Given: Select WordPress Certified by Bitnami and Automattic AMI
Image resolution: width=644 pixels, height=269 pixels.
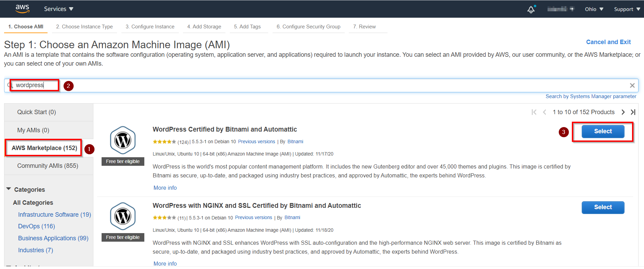Looking at the screenshot, I should pos(603,131).
